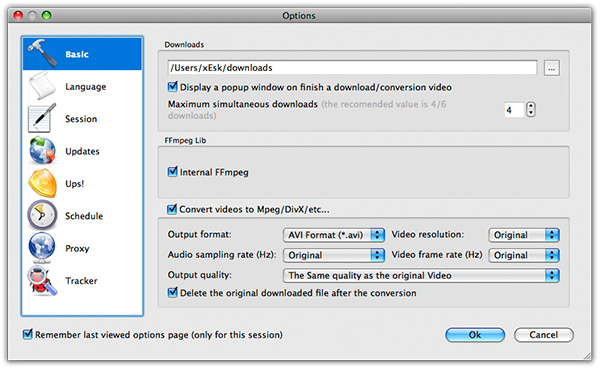Browse for downloads folder with ... button
This screenshot has width=600, height=369.
click(x=551, y=68)
